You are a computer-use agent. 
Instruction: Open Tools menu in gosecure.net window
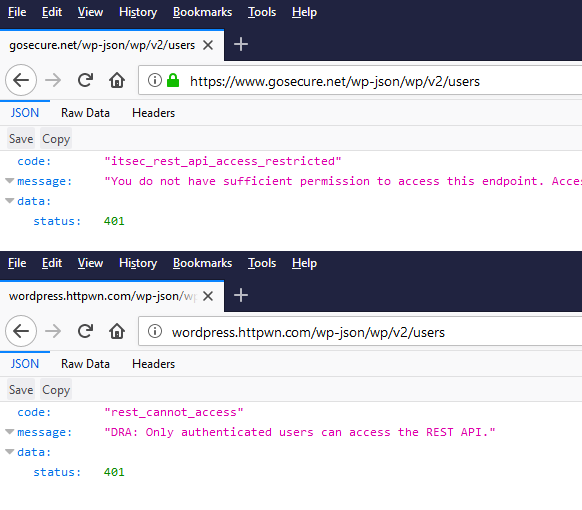(262, 12)
